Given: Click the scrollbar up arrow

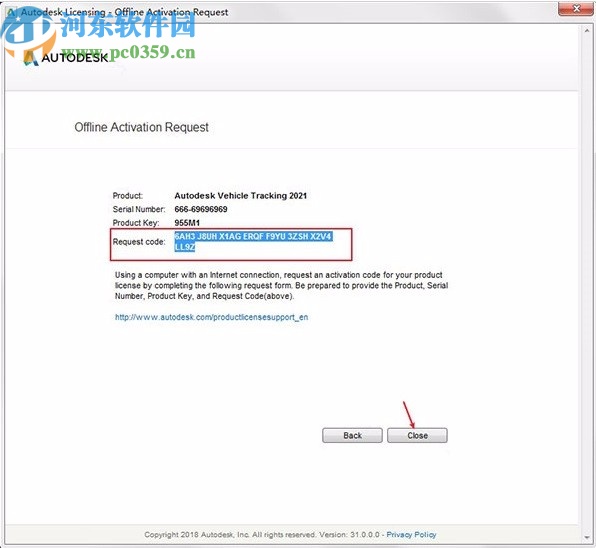Looking at the screenshot, I should 588,31.
